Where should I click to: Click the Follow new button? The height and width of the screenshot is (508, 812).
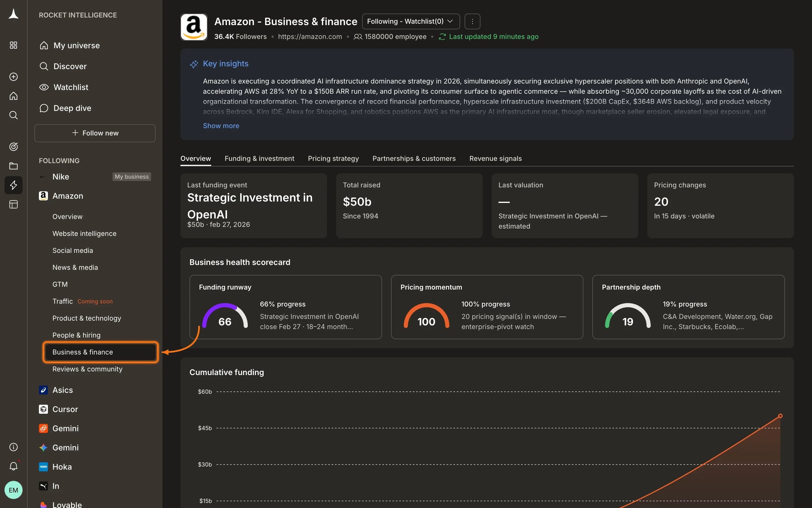coord(95,133)
